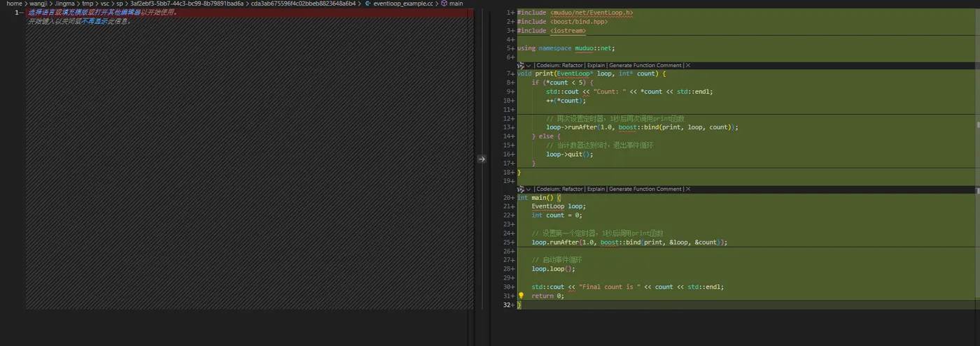This screenshot has width=980, height=346.
Task: Click 'int count = 0;' on line 22
Action: [x=557, y=215]
